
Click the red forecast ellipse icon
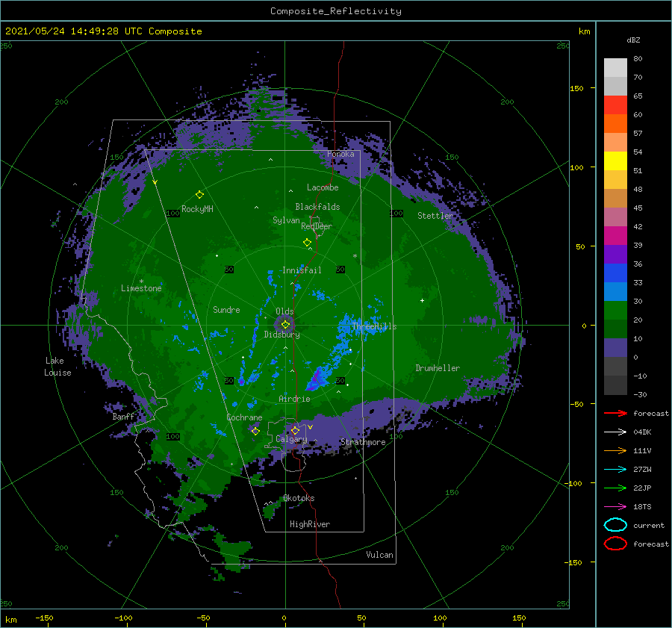pyautogui.click(x=615, y=544)
